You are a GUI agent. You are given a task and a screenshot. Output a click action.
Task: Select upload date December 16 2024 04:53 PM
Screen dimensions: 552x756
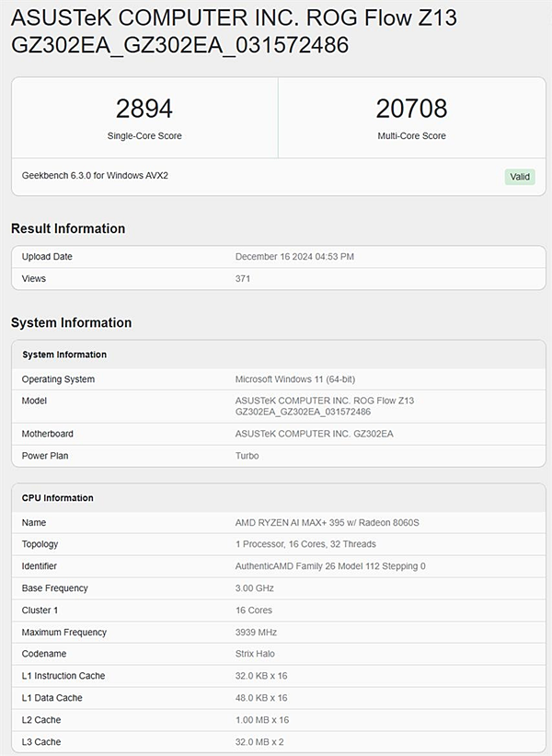[x=294, y=257]
